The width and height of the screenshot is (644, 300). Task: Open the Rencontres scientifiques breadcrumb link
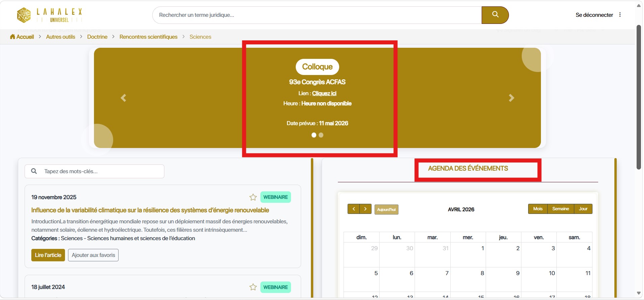click(149, 37)
